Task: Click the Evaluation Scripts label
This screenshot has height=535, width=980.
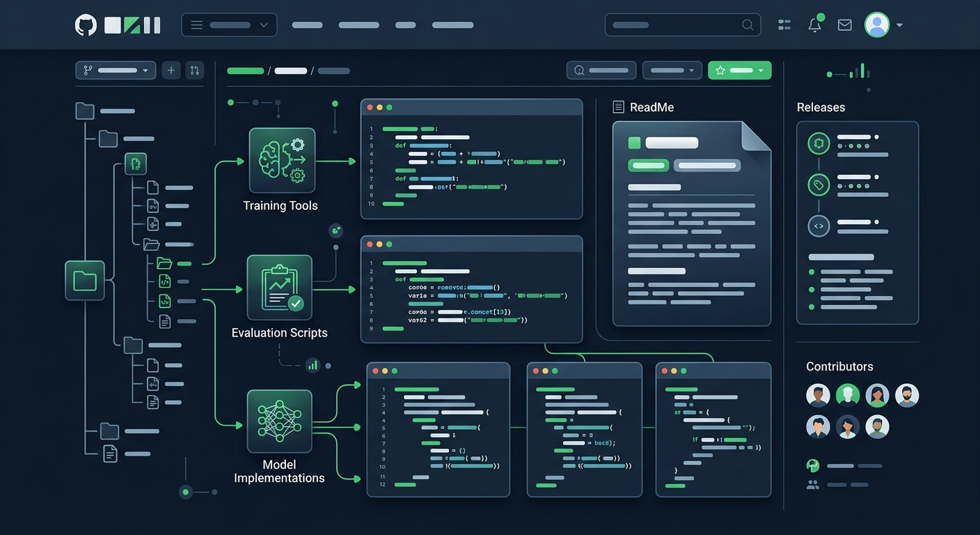Action: coord(279,333)
